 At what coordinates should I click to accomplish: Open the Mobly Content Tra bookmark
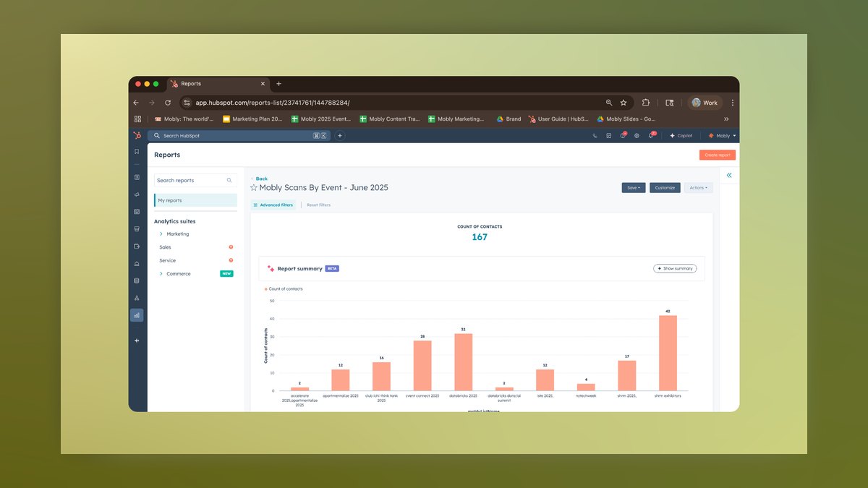tap(389, 119)
